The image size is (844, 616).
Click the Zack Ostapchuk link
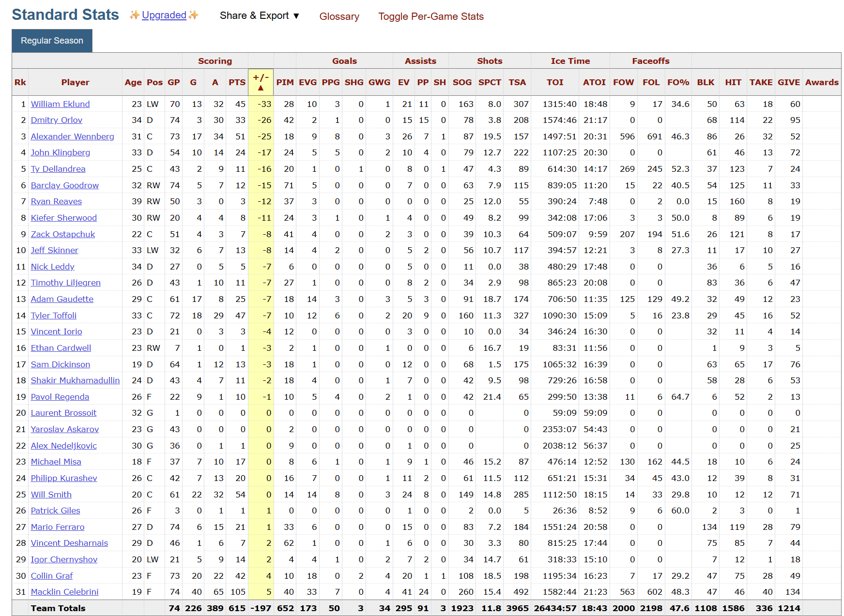[63, 234]
